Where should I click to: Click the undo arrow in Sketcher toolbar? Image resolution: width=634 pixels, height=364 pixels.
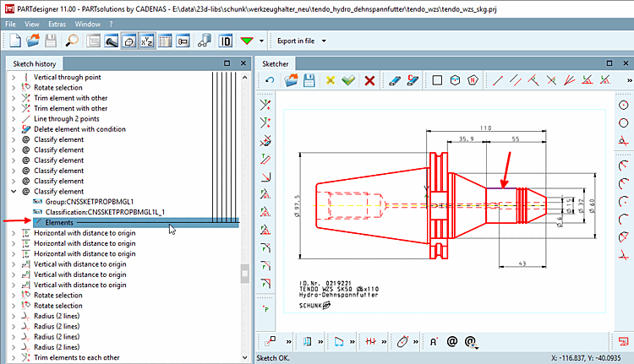pyautogui.click(x=270, y=80)
